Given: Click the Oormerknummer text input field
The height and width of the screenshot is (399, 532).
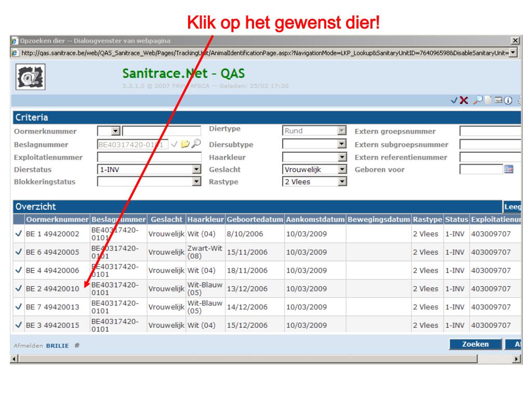Looking at the screenshot, I should coord(162,131).
